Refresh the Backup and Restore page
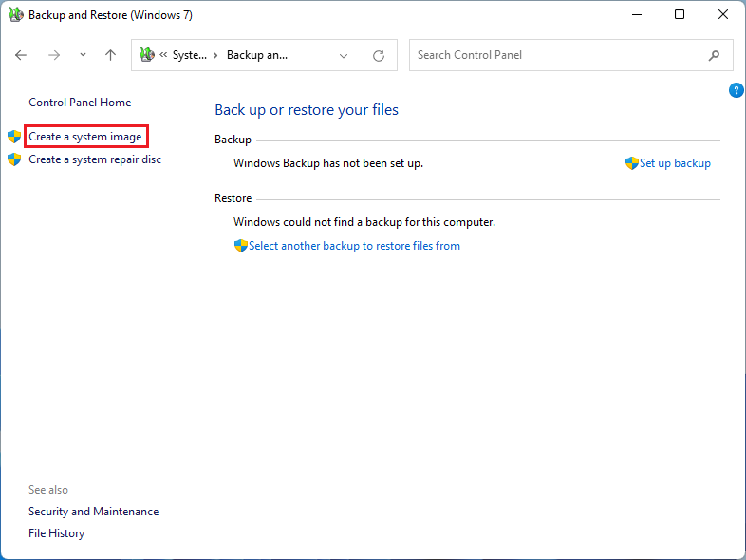 (379, 55)
